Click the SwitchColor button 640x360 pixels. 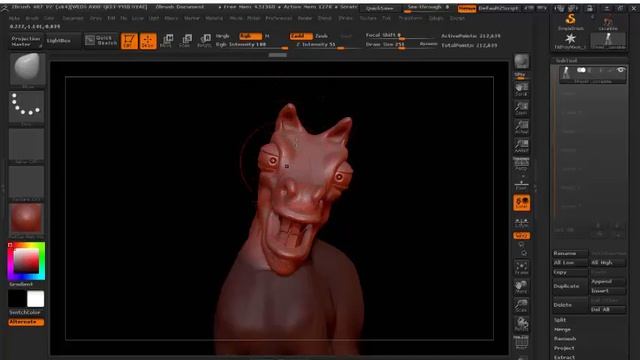[x=25, y=313]
